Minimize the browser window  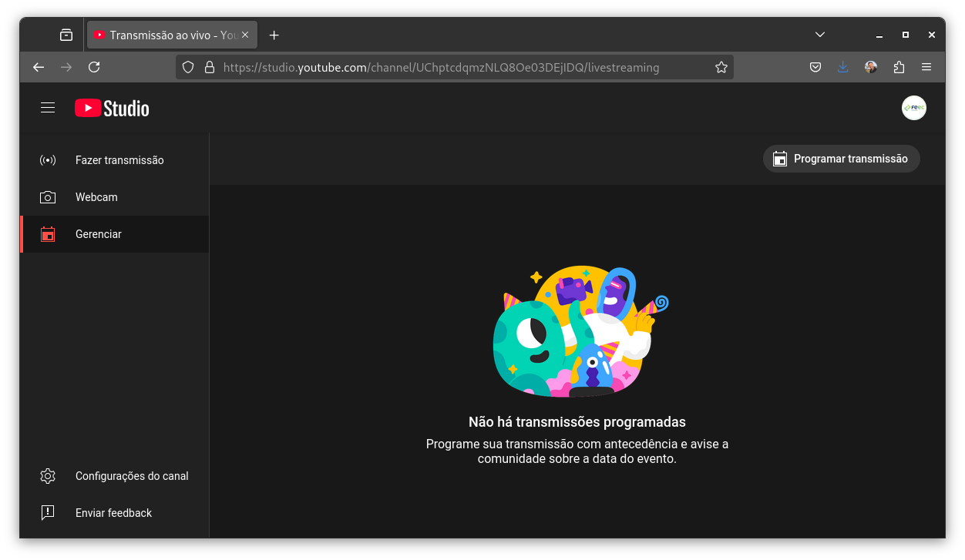879,35
